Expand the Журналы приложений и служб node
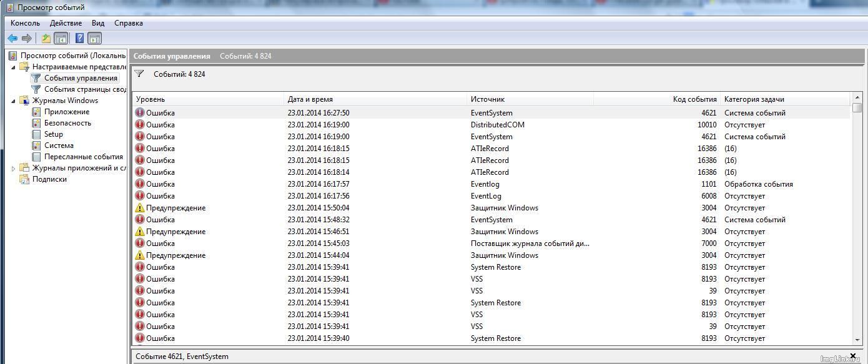This screenshot has height=364, width=868. (x=13, y=168)
